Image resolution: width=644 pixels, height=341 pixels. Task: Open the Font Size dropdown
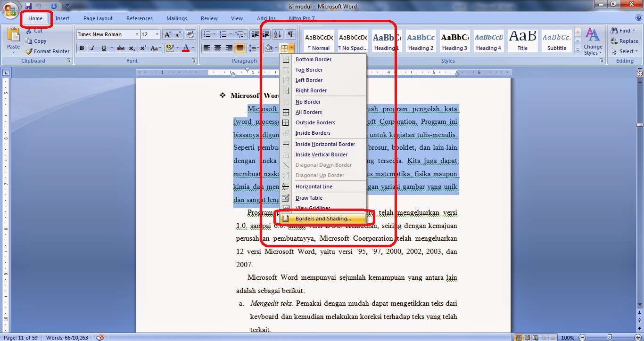pos(157,34)
